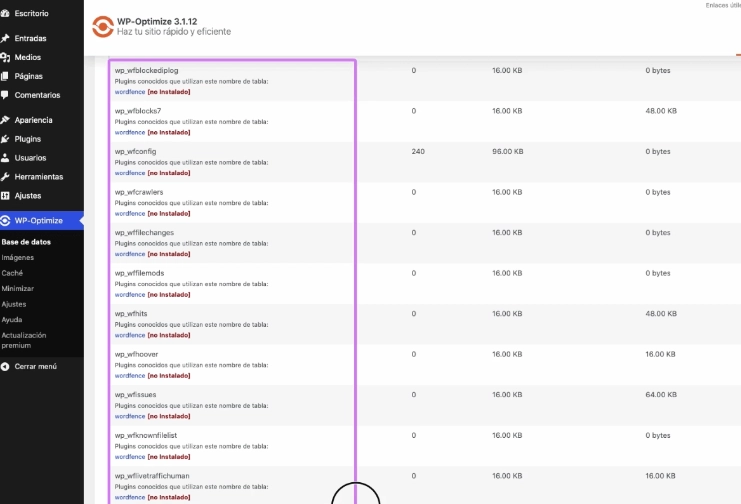The image size is (741, 504).
Task: Open wordfence link under wp_wfknownfilelist
Action: coord(129,457)
